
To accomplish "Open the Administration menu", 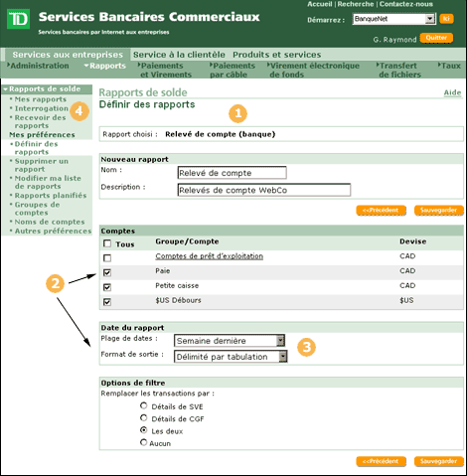I will click(x=38, y=66).
